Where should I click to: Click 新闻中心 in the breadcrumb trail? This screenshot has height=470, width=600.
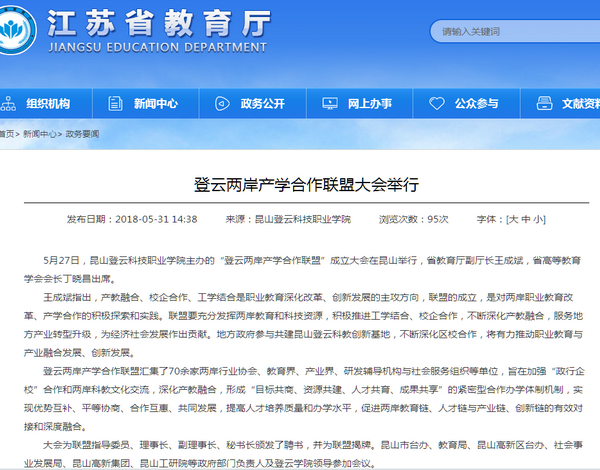click(38, 133)
